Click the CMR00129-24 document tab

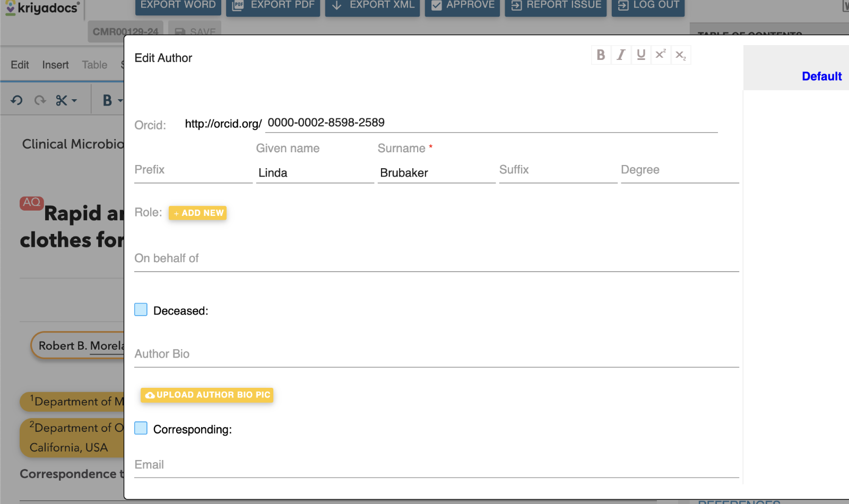[x=125, y=32]
